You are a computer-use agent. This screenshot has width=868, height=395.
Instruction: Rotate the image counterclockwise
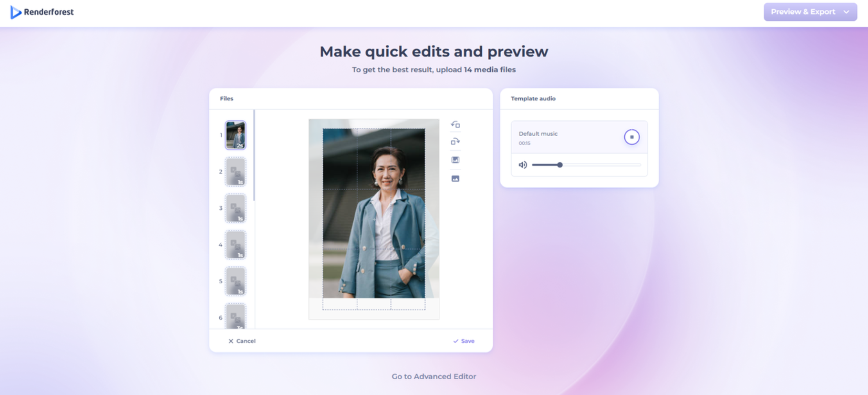455,124
